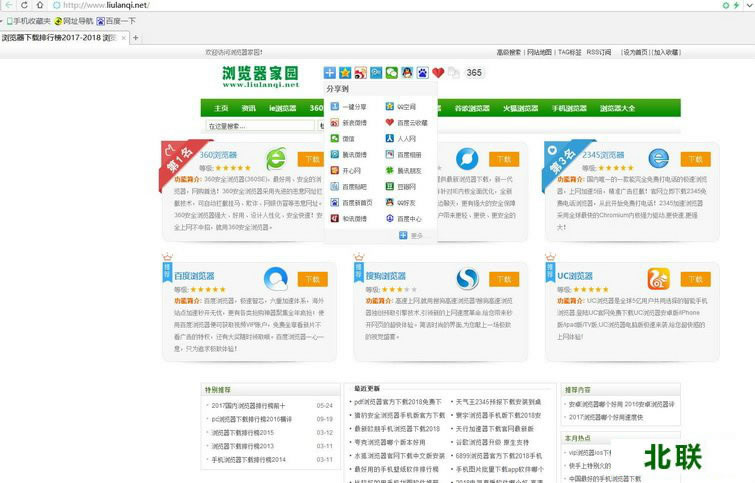Choose 人人网 in the share popup
This screenshot has height=483, width=755.
pos(401,139)
